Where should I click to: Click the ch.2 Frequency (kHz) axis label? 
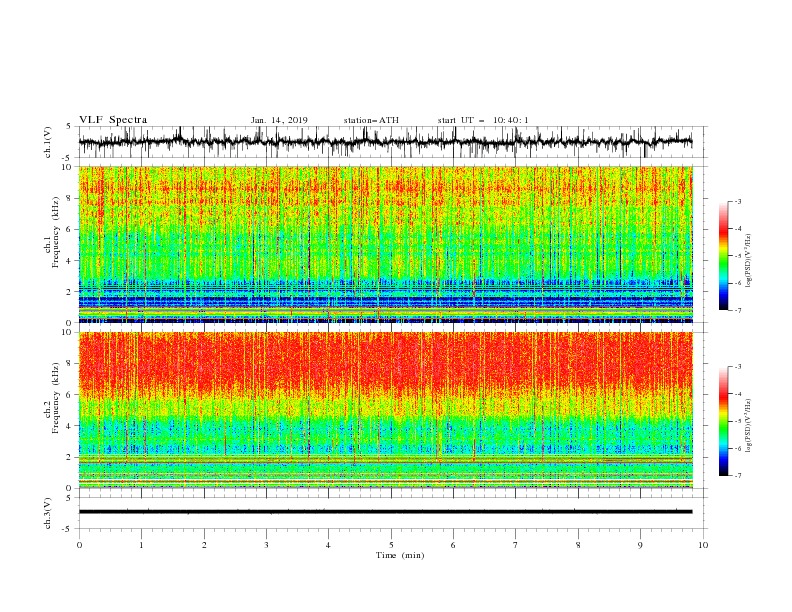[x=52, y=398]
